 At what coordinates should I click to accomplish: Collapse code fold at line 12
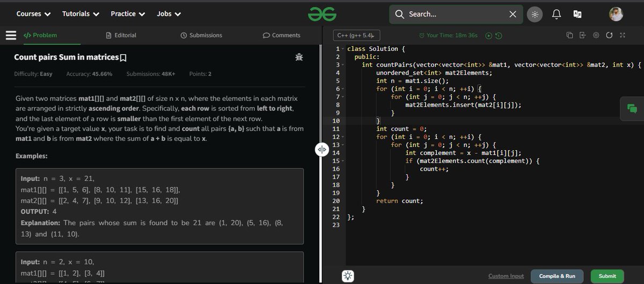tap(343, 137)
